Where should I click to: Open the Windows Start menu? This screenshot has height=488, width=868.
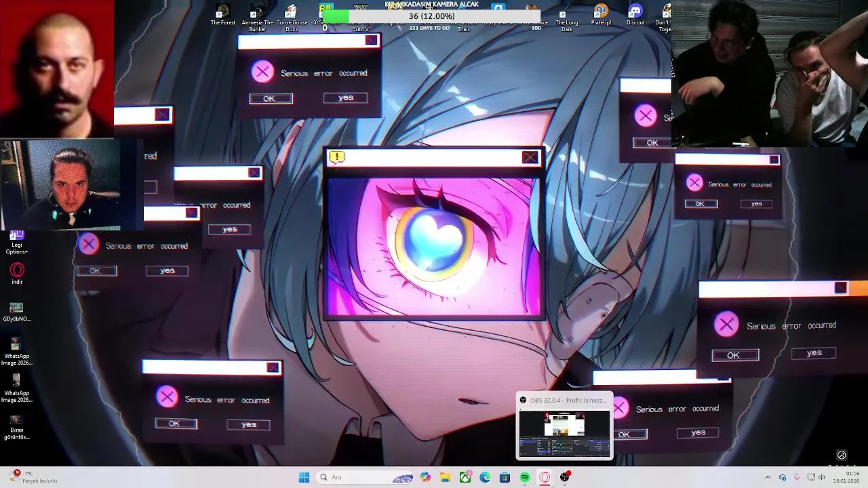click(x=304, y=477)
